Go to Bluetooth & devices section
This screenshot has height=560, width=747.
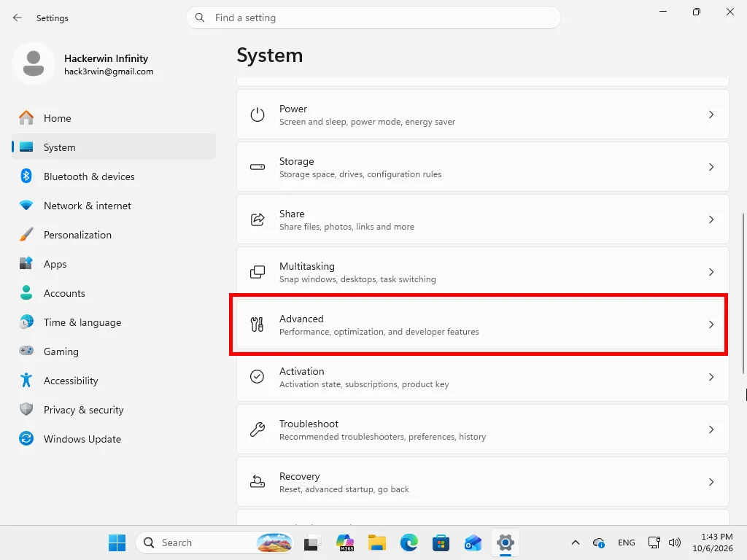pyautogui.click(x=114, y=176)
